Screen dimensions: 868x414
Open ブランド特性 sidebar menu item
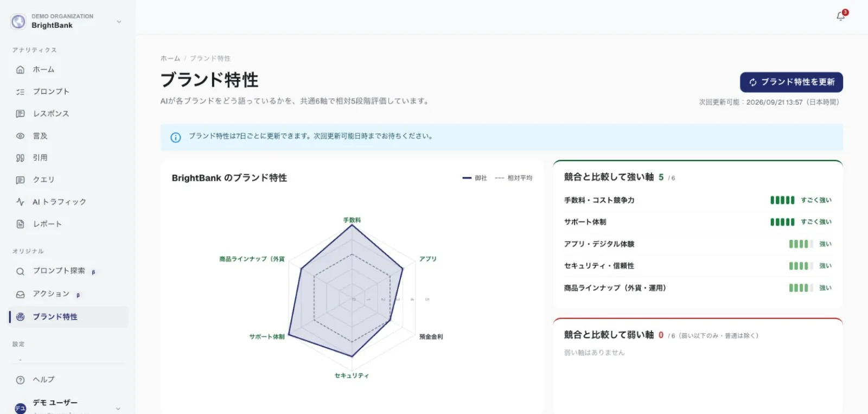click(x=69, y=317)
